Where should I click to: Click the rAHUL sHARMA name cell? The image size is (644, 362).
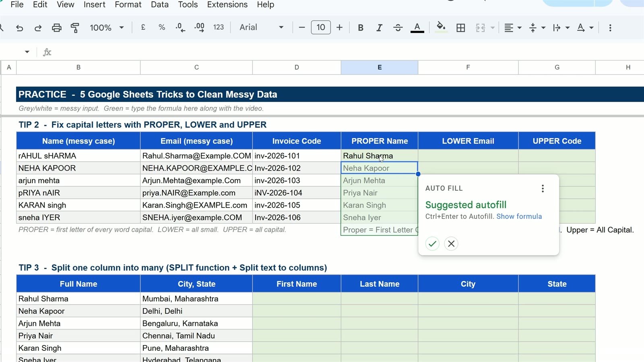pyautogui.click(x=78, y=156)
